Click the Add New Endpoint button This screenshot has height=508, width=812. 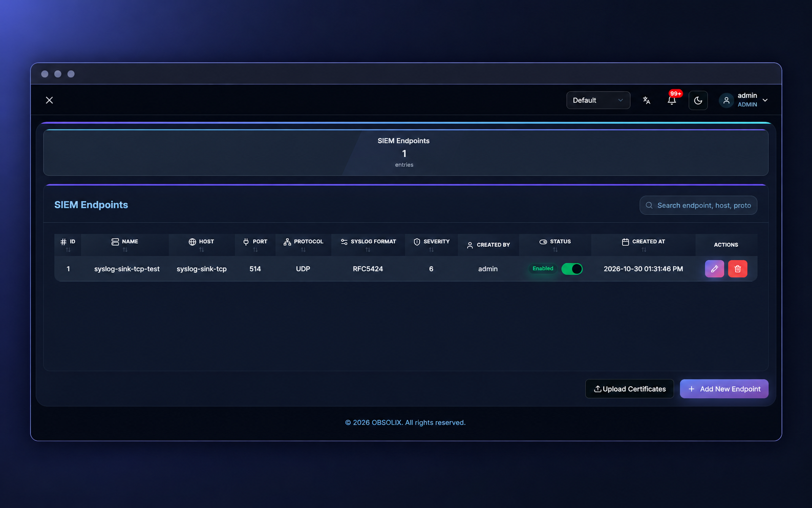[724, 389]
